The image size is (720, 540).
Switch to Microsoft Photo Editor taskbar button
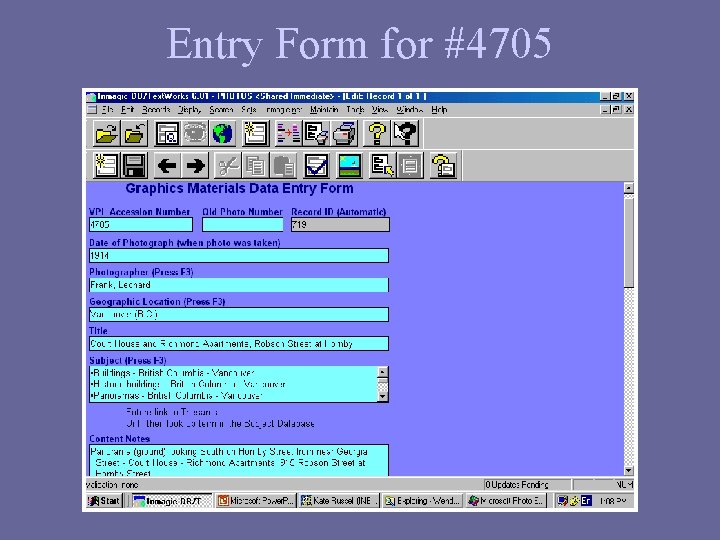coord(506,501)
